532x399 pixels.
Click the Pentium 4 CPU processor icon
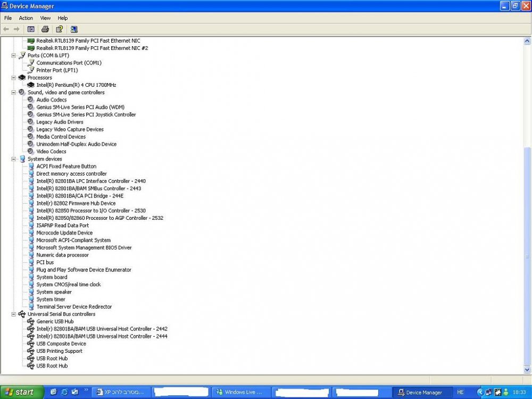point(31,85)
